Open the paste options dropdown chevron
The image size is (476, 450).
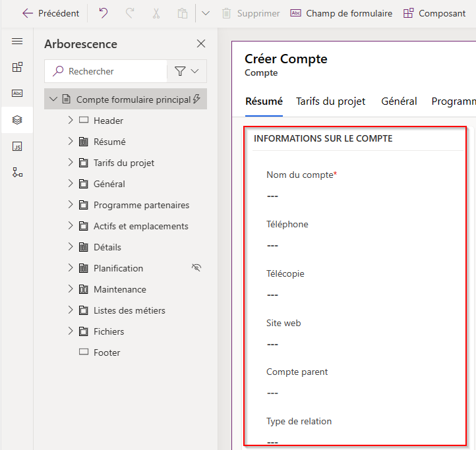[x=206, y=13]
